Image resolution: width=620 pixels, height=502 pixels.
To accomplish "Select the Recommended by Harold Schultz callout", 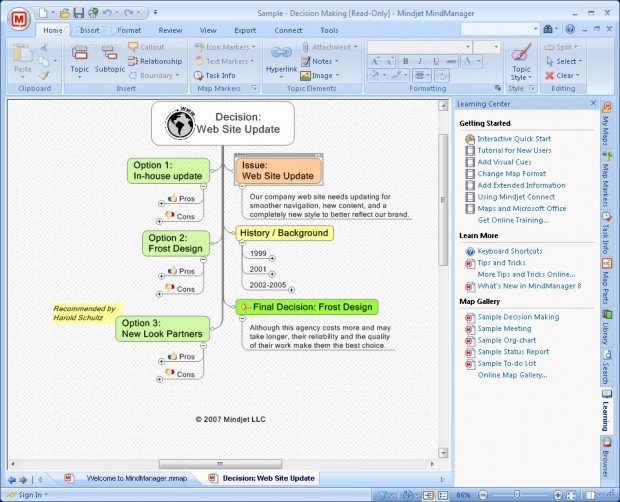I will [x=87, y=313].
